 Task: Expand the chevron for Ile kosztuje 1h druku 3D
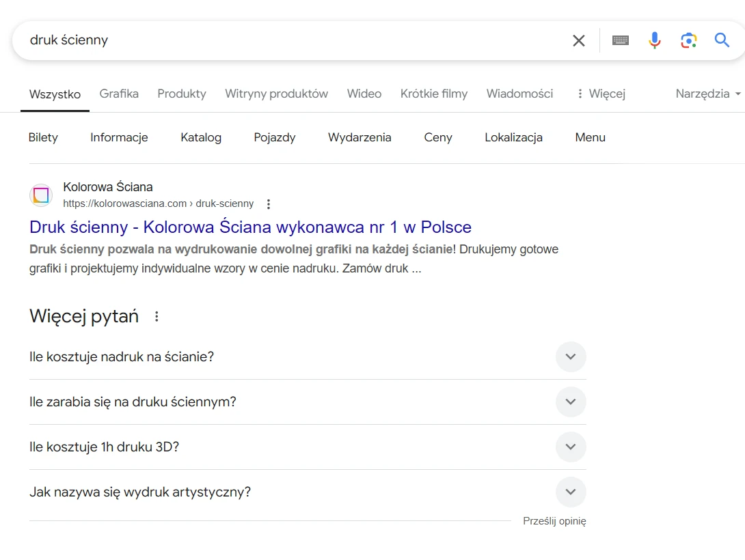tap(571, 447)
